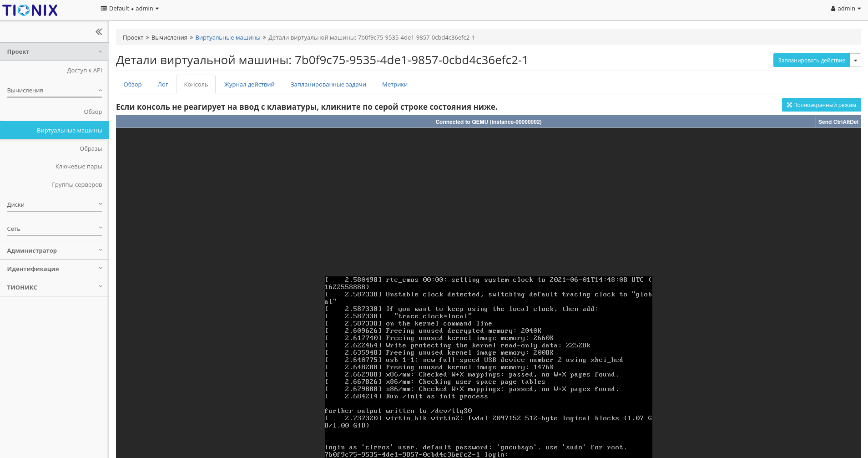Viewport: 868px width, 458px height.
Task: Switch to the Лог tab
Action: [163, 85]
